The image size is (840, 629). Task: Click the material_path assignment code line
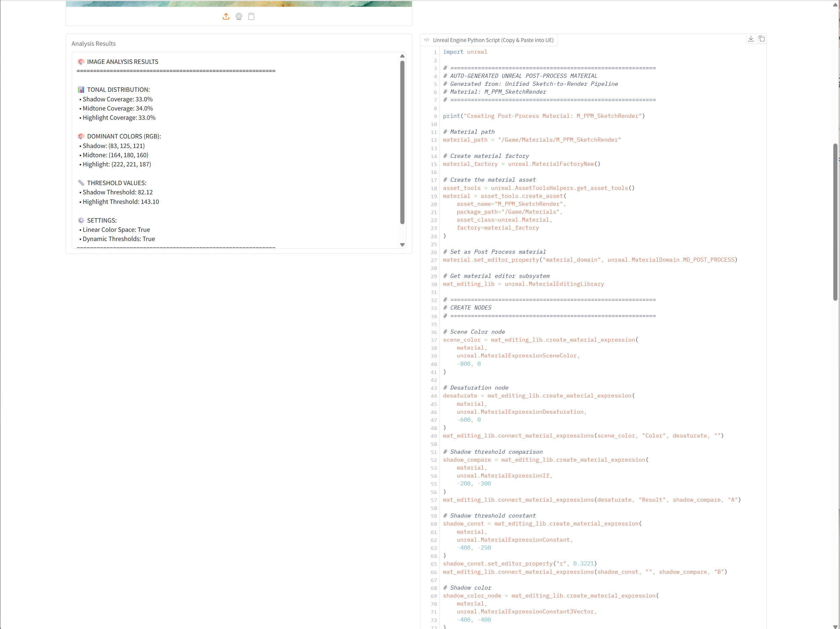[x=532, y=140]
